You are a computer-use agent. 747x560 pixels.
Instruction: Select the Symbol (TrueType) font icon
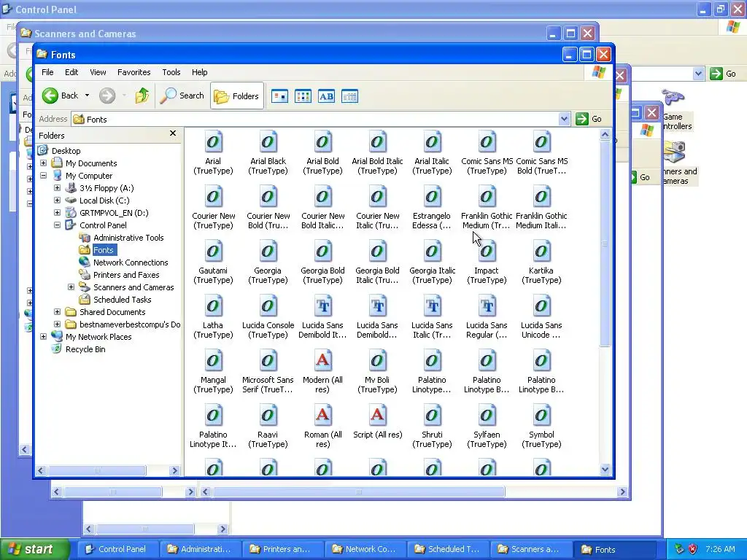(542, 416)
